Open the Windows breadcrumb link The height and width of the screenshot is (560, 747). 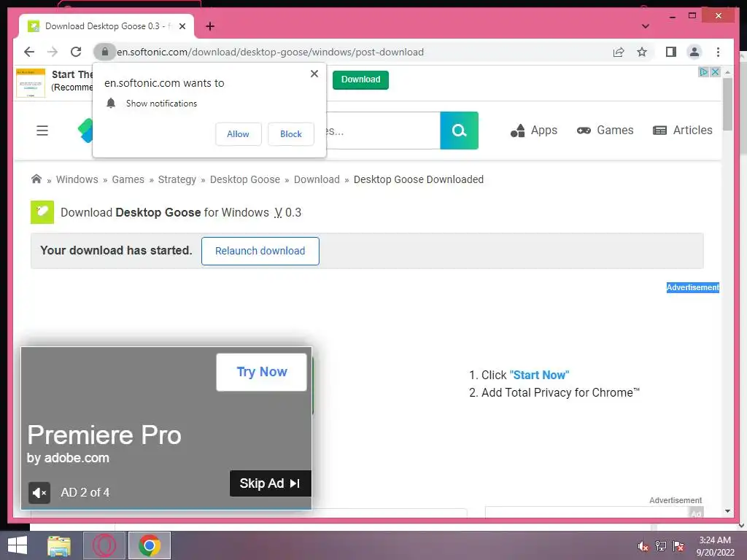click(77, 179)
